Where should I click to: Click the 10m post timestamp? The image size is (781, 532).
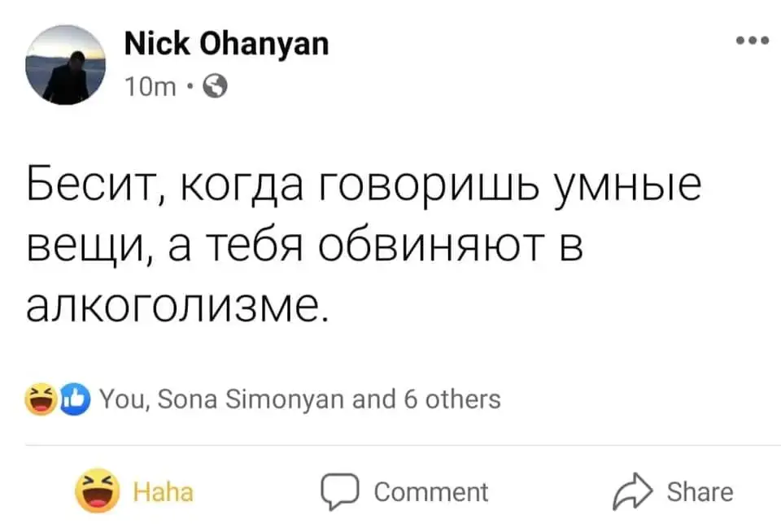click(153, 84)
